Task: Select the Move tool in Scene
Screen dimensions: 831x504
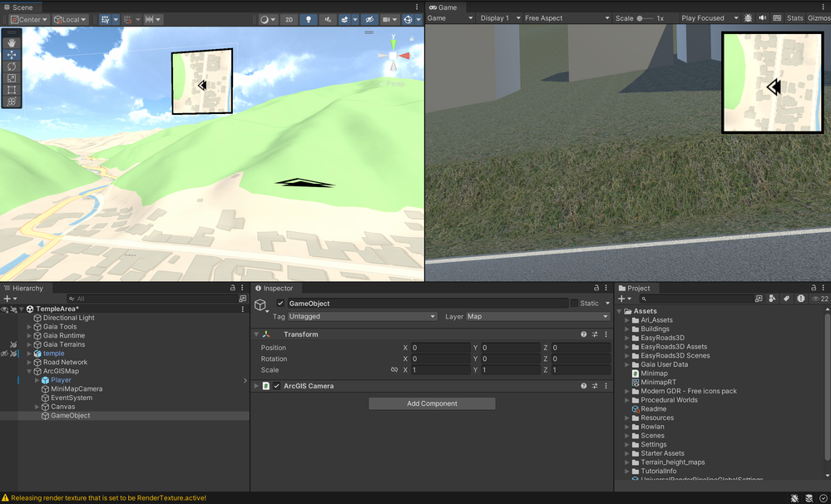Action: [x=11, y=55]
